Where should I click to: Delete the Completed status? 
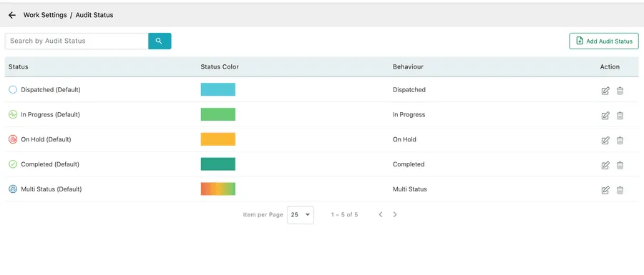[x=620, y=165]
